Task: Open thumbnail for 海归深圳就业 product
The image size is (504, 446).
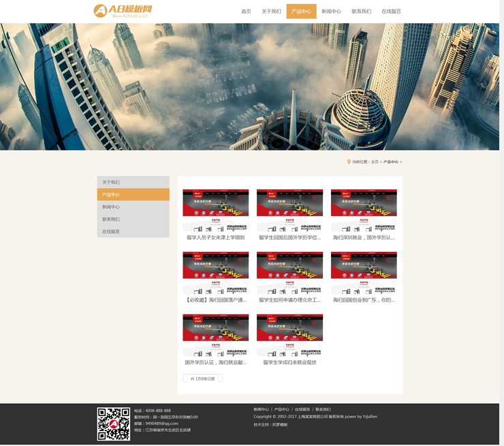Action: click(x=364, y=210)
